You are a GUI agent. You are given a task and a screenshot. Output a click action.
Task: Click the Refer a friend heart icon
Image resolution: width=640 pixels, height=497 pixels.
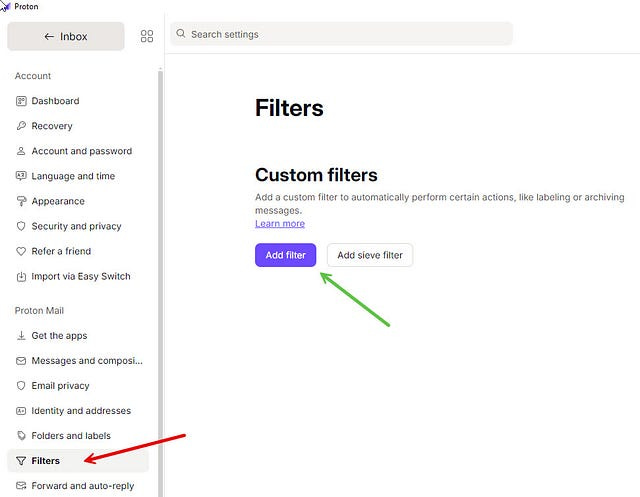coord(21,251)
